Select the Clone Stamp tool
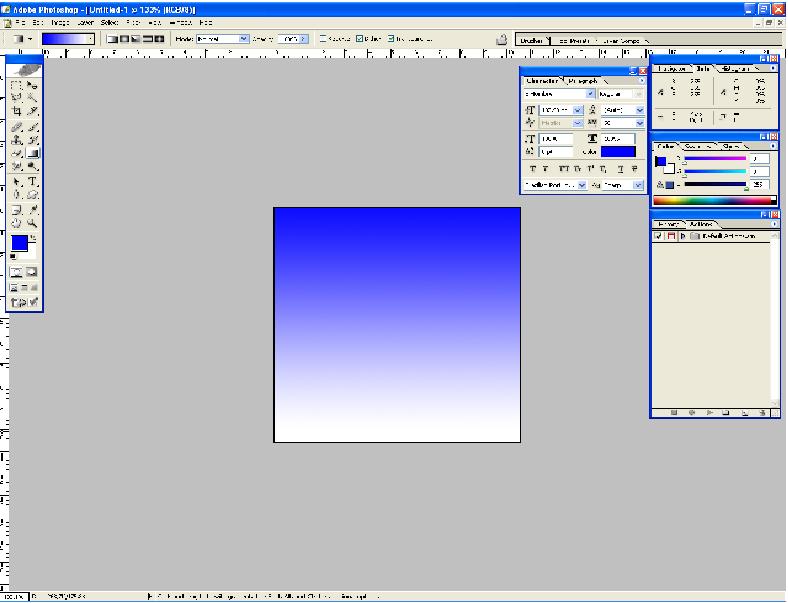The image size is (788, 603). (x=16, y=140)
